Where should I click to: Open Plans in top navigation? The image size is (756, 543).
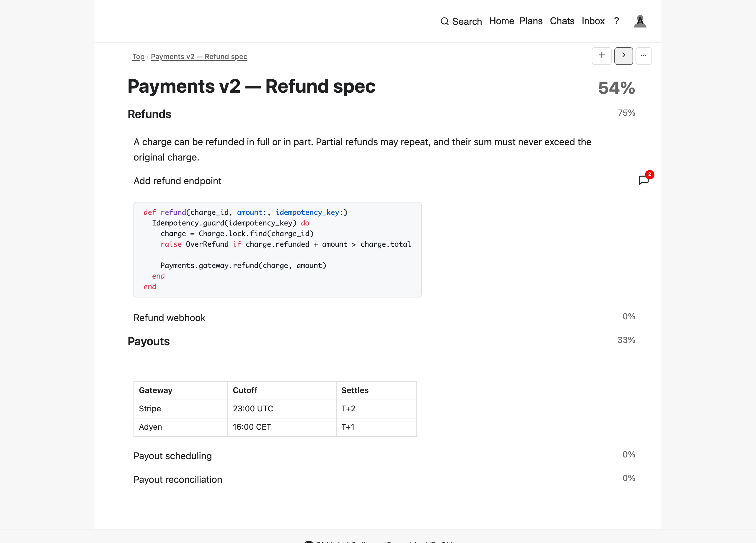click(531, 21)
